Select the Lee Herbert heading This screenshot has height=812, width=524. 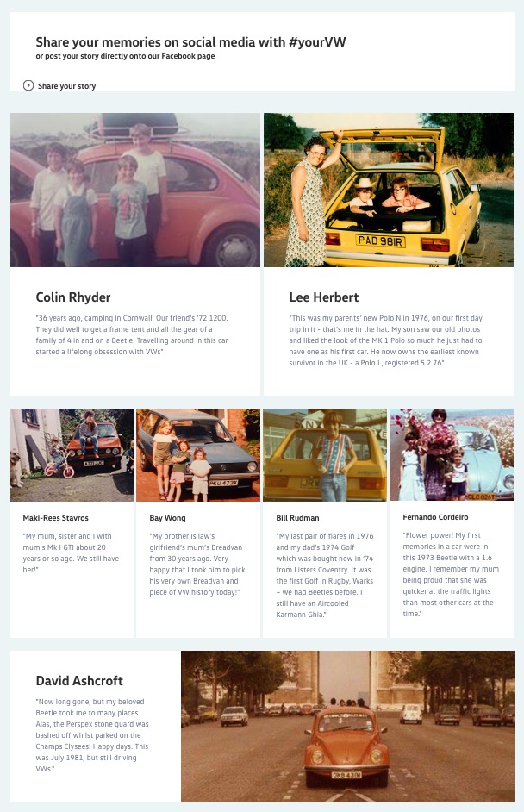click(x=324, y=297)
